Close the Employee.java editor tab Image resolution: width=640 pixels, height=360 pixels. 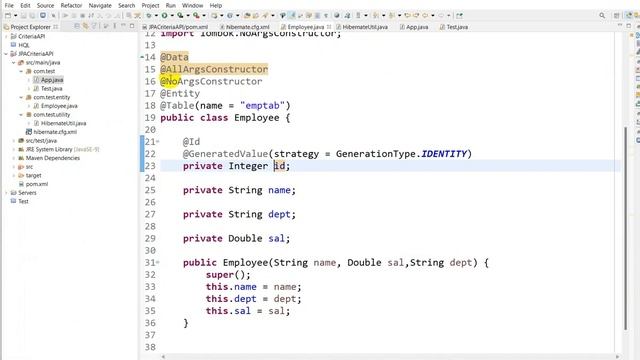[329, 27]
